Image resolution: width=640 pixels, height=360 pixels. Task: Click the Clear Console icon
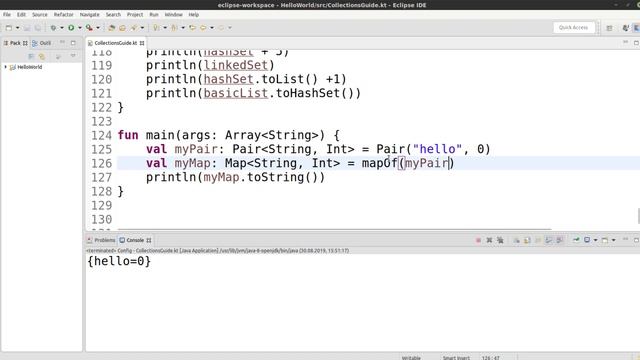point(516,240)
